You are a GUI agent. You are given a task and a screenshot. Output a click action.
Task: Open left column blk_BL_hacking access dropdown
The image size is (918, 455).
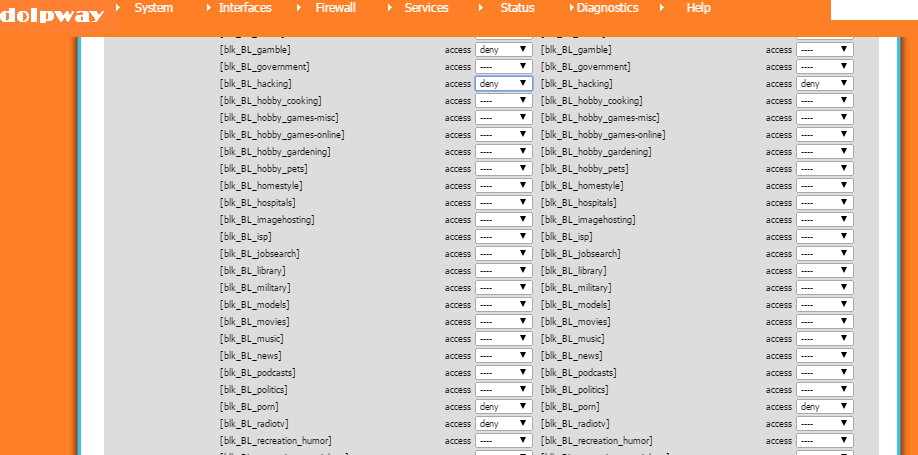(x=503, y=84)
